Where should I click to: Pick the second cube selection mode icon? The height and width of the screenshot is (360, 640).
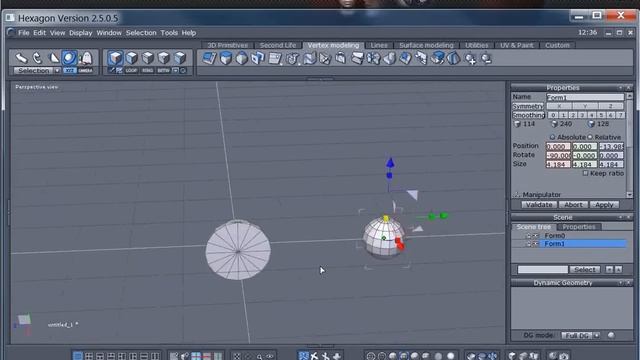[131, 58]
